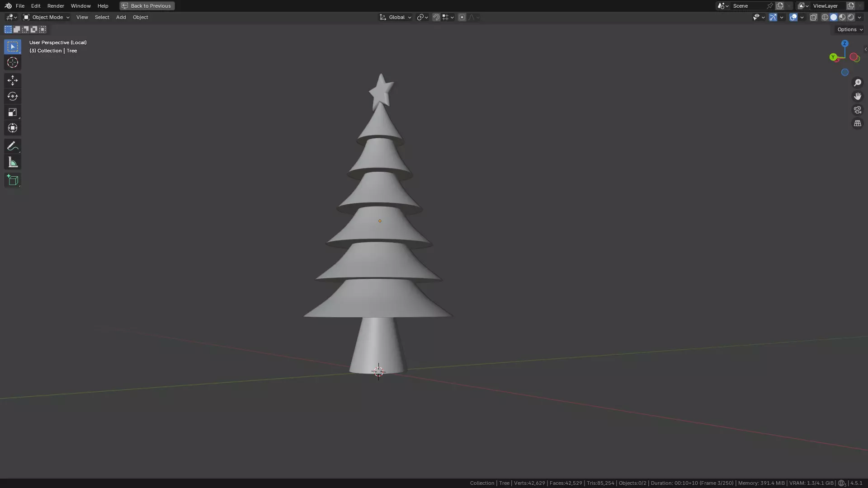The height and width of the screenshot is (488, 868).
Task: Open the File menu
Action: tap(20, 6)
